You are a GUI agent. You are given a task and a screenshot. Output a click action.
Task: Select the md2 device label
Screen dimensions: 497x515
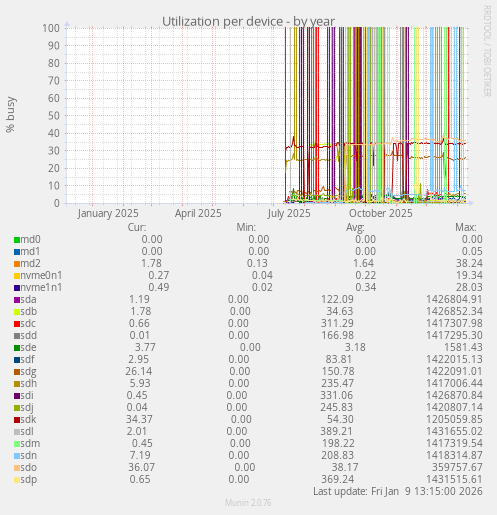(30, 263)
